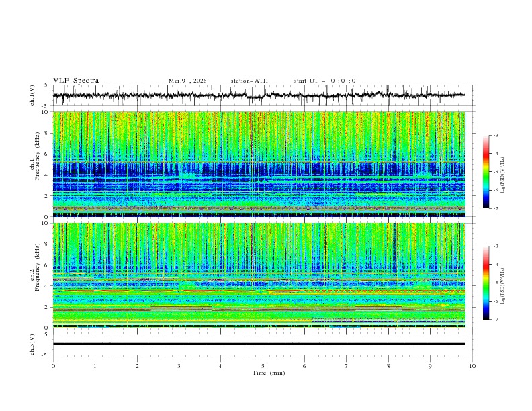Click the ch.2 frequency tick "2" kHz
532x411 pixels.
click(48, 307)
